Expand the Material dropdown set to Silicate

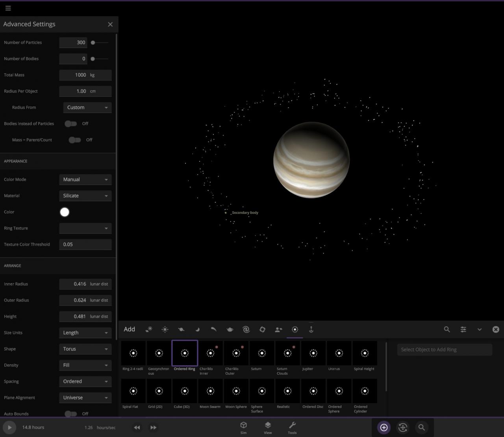[x=85, y=196]
